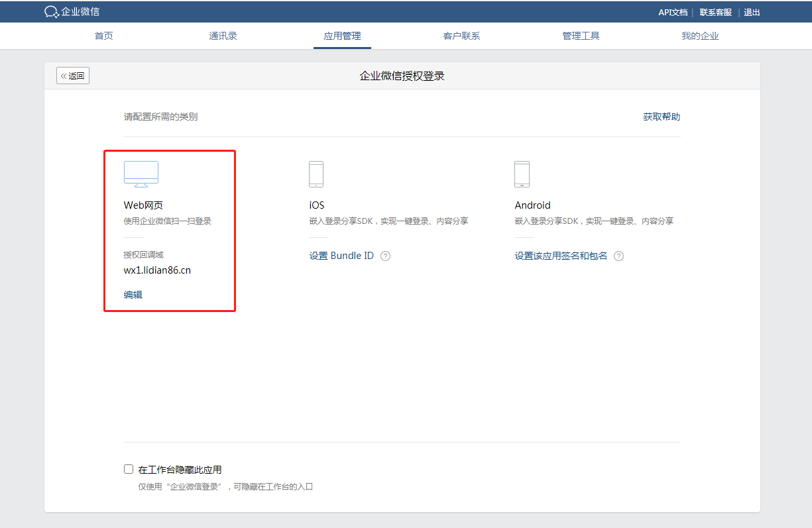Viewport: 812px width, 528px height.
Task: Go to 首页 tab
Action: click(104, 36)
